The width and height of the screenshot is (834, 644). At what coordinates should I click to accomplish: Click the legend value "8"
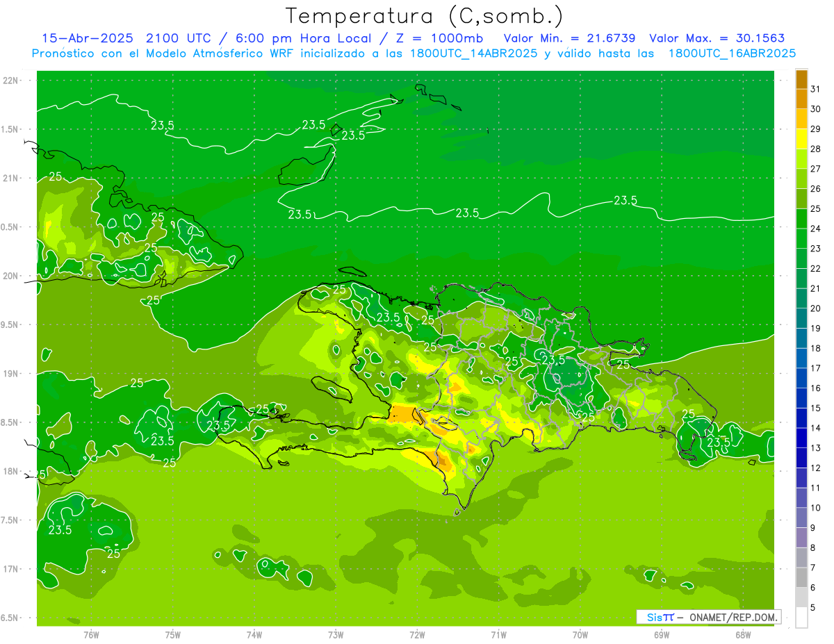coord(812,548)
